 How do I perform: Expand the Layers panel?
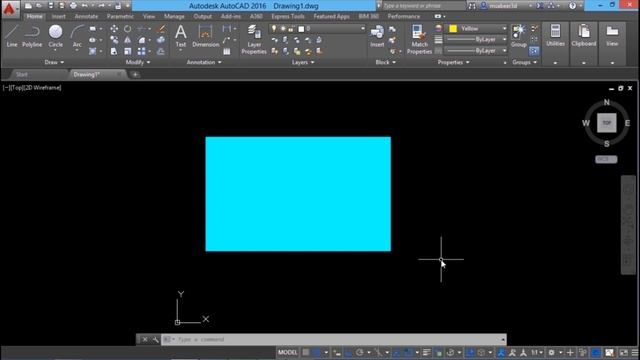[x=303, y=62]
